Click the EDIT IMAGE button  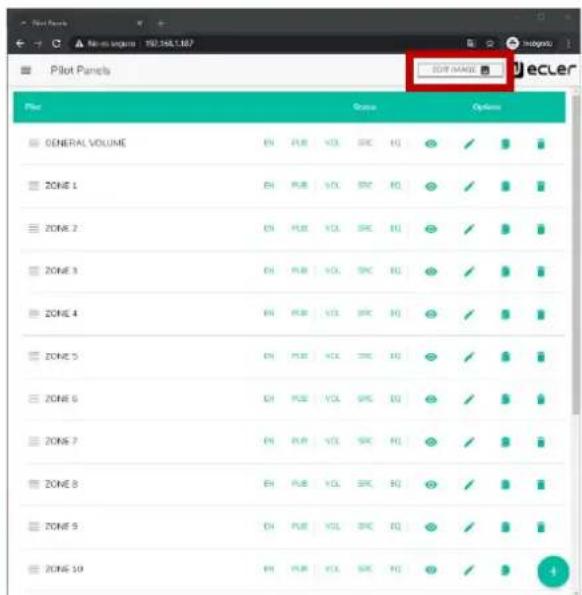[x=461, y=70]
